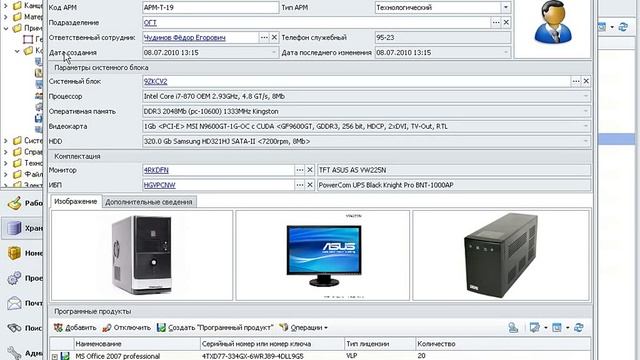Select the Канц… folder in tree
Screen dimensions: 640x360
tap(28, 6)
